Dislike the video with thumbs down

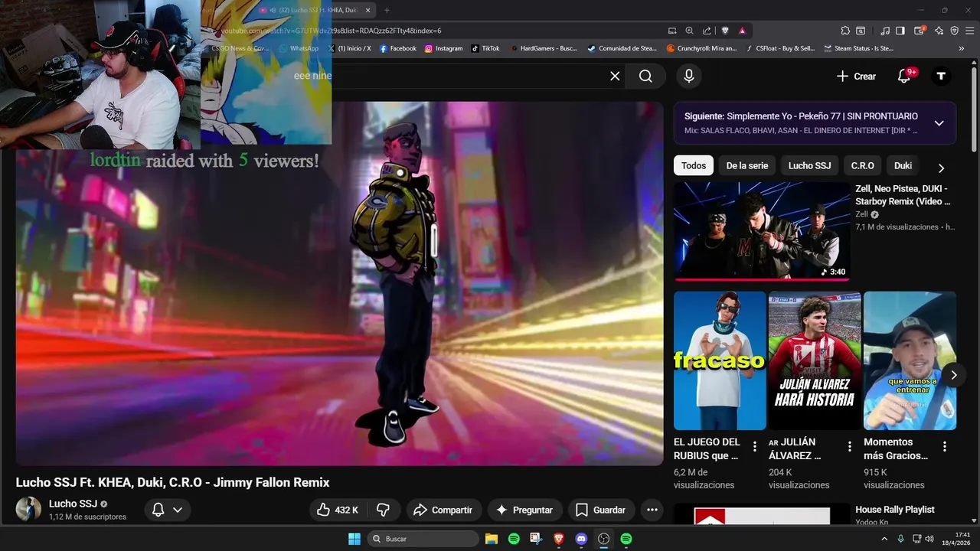tap(384, 510)
